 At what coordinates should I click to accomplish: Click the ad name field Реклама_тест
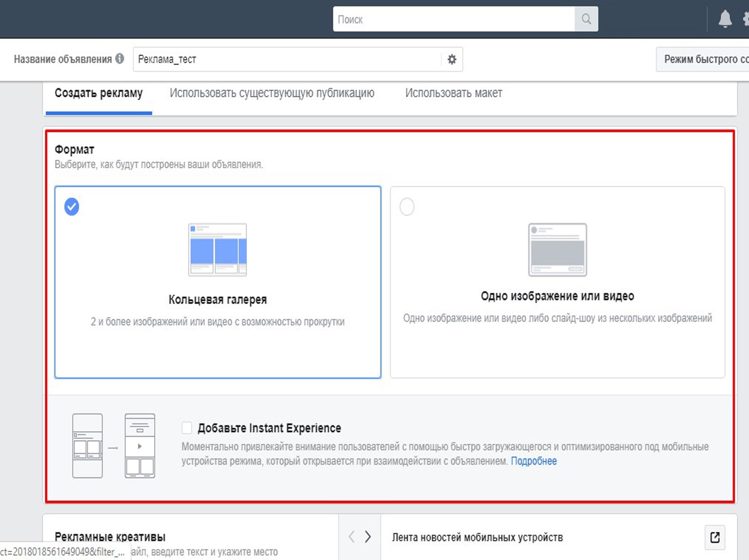[x=287, y=59]
